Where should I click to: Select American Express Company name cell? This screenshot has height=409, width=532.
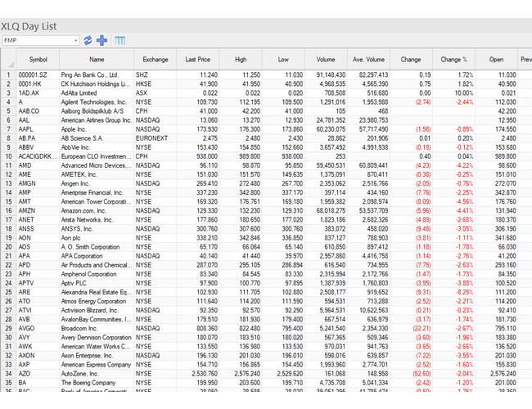[x=97, y=365]
